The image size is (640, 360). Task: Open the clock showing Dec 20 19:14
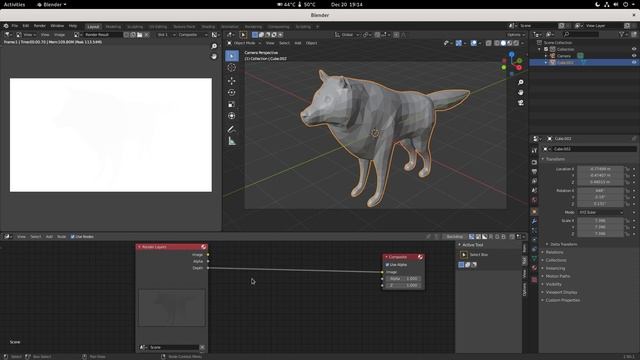(x=347, y=4)
